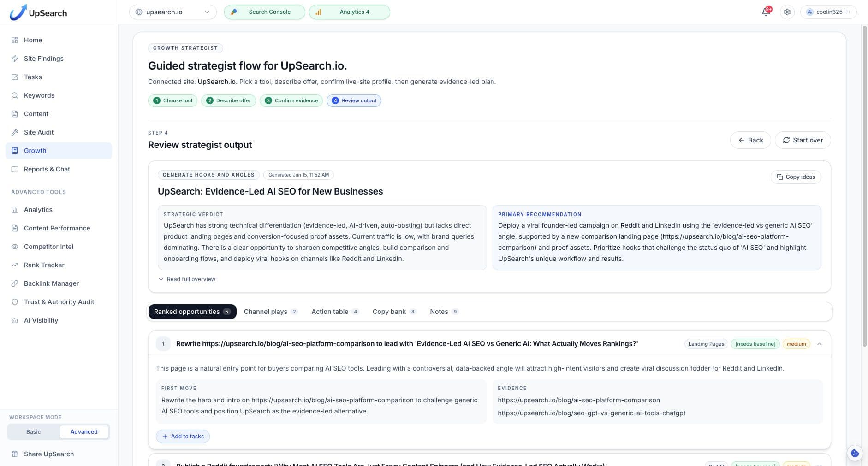Click Reports & Chat speech bubble icon
Screen dimensions: 868x466
click(x=15, y=169)
